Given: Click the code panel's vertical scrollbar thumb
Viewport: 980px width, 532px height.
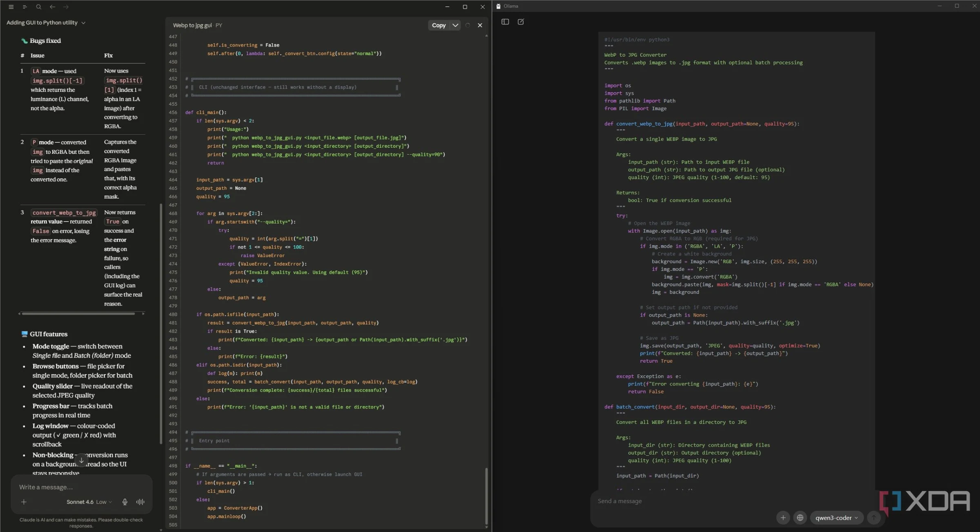Looking at the screenshot, I should (x=486, y=496).
